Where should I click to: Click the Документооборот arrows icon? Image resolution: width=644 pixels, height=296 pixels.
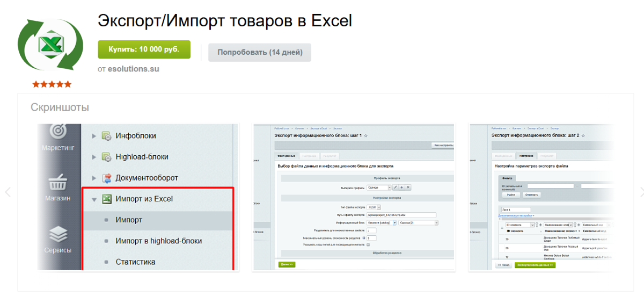[106, 178]
